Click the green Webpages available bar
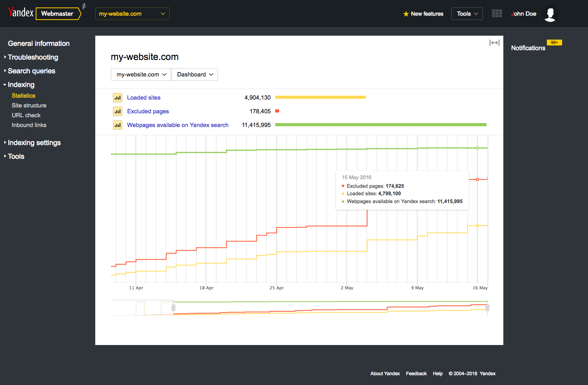Viewport: 588px width, 385px height. 381,125
